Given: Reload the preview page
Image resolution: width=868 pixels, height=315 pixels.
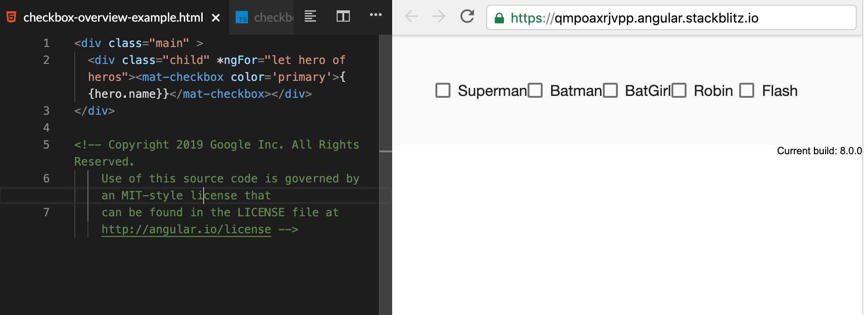Looking at the screenshot, I should tap(467, 16).
